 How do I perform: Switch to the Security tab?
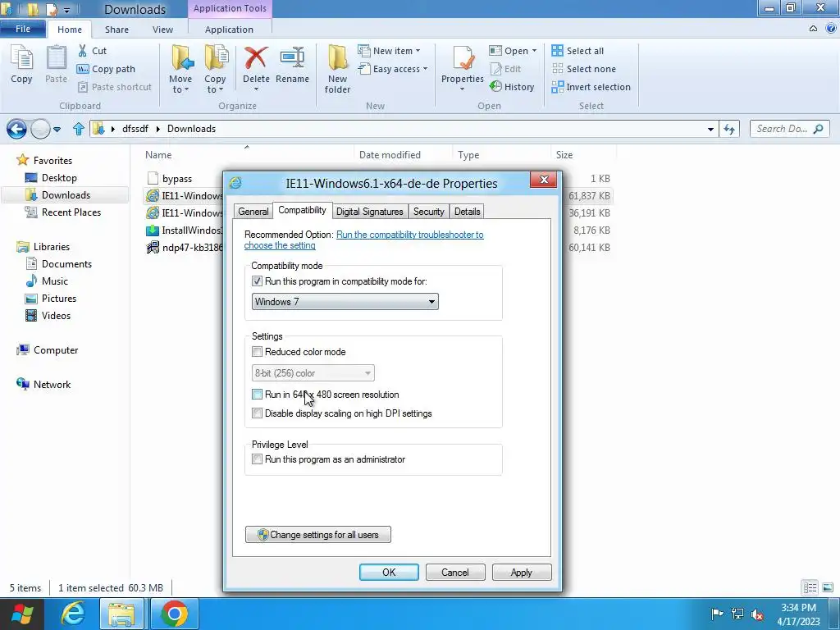428,212
